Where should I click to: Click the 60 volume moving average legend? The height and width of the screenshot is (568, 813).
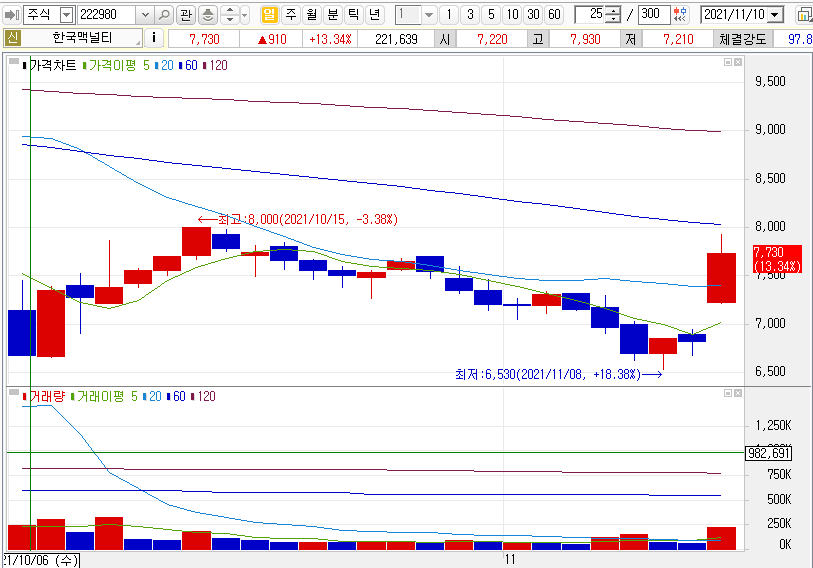coord(177,396)
